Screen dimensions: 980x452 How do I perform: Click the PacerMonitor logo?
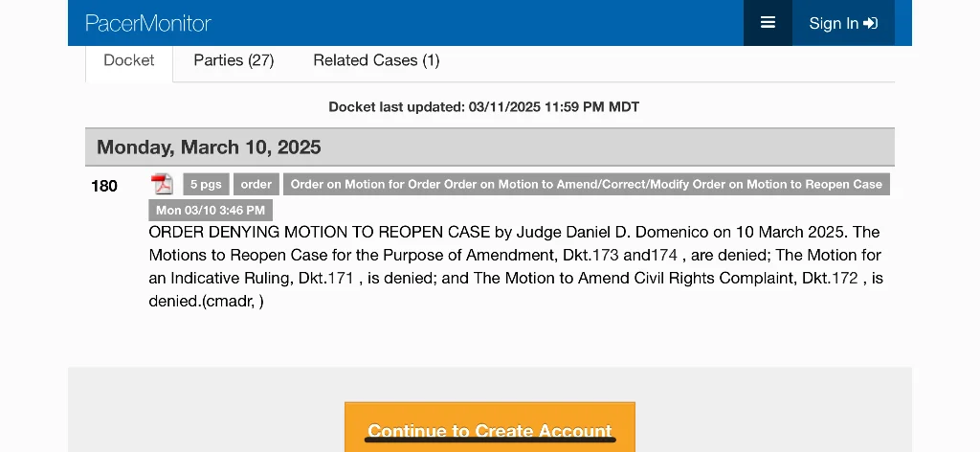click(147, 23)
